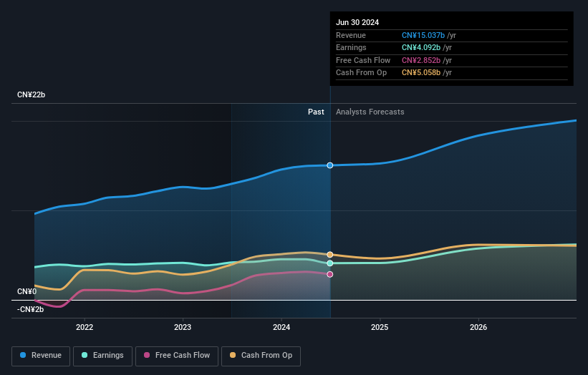
Task: Click the CN¥4.092b earnings value
Action: (421, 47)
